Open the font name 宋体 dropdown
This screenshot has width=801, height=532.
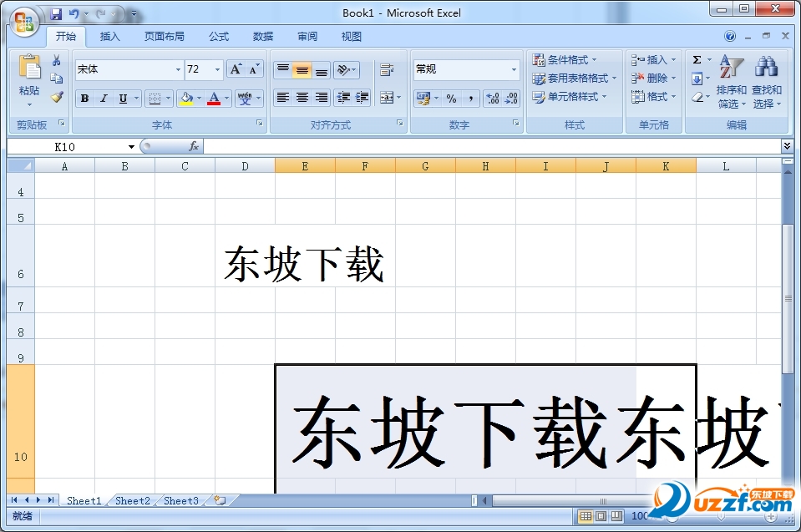pyautogui.click(x=178, y=69)
